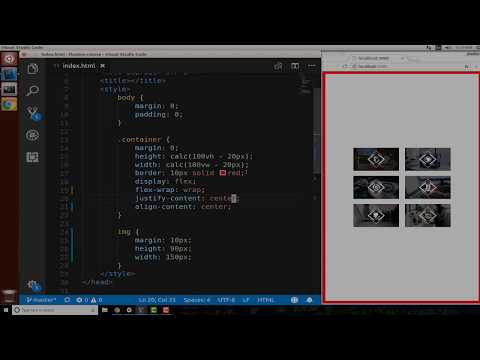This screenshot has height=360, width=480.
Task: Click the green app icon in the Windows taskbar
Action: 154,310
